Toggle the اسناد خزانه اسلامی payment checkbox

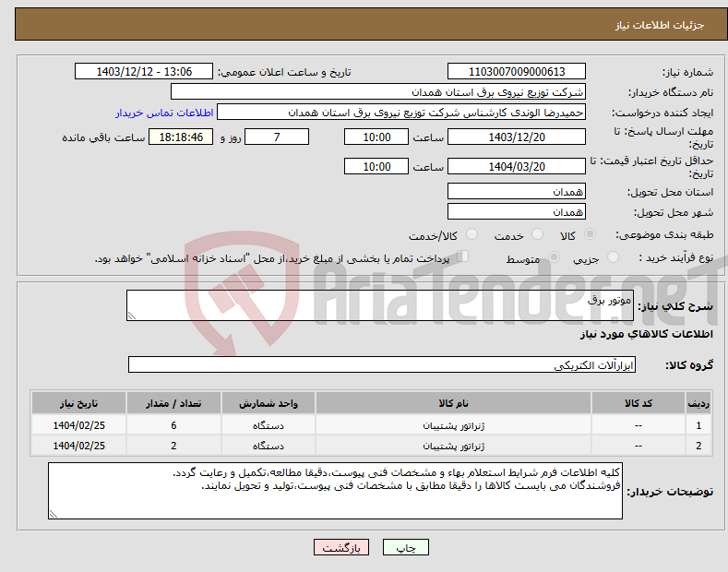tap(462, 256)
